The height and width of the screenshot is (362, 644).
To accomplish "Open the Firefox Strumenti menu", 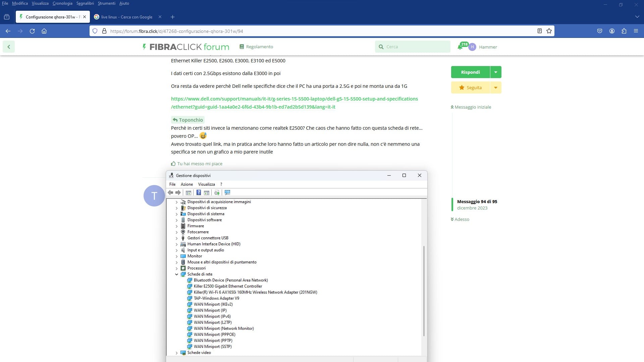I will [106, 3].
